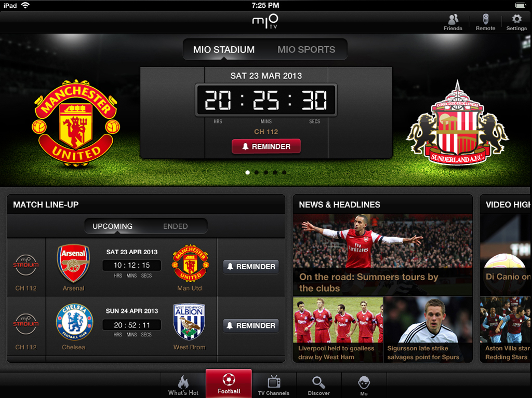532x398 pixels.
Task: Set red REMINDER for Man Utd vs Sunderland
Action: (266, 146)
